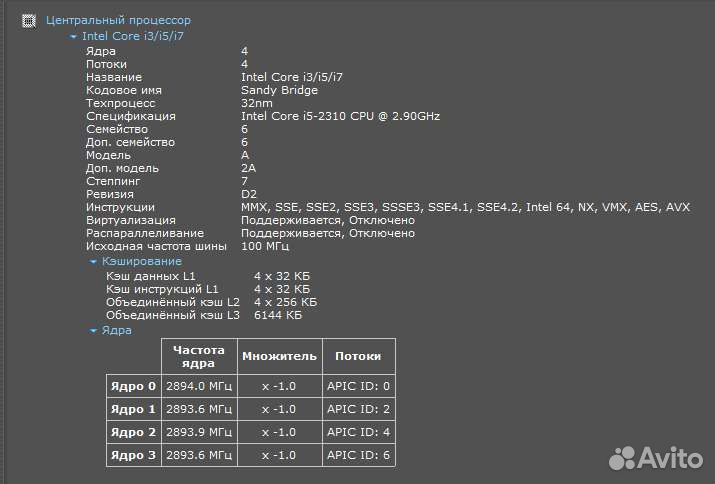The width and height of the screenshot is (715, 484).
Task: Click the Степпинг label
Action: click(113, 181)
